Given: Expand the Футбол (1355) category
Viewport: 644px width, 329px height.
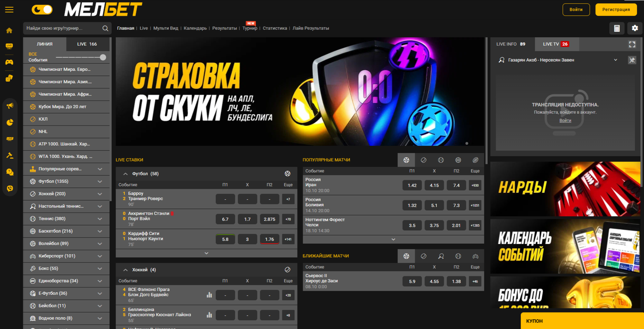Looking at the screenshot, I should tap(100, 181).
